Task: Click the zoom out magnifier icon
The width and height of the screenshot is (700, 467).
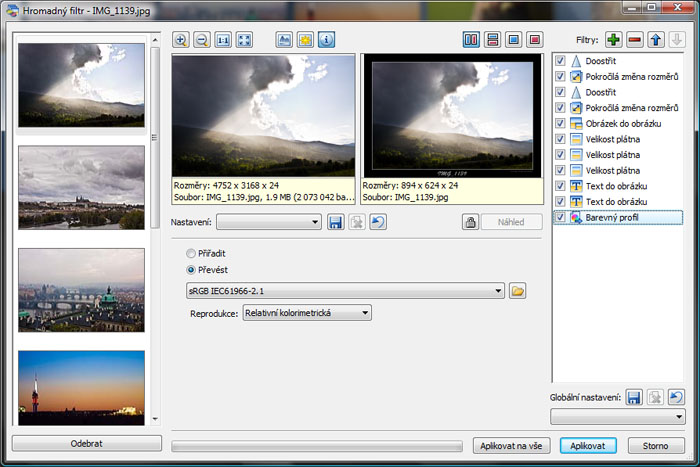Action: pos(202,40)
